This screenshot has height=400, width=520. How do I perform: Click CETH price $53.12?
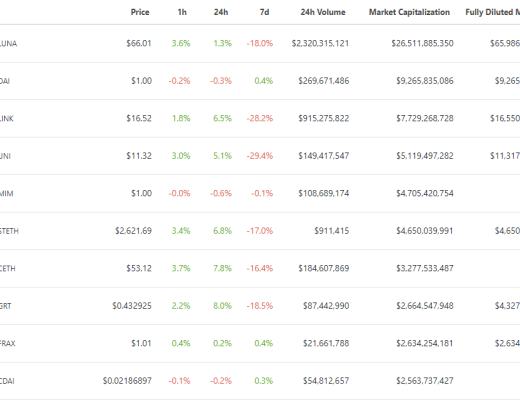(139, 268)
